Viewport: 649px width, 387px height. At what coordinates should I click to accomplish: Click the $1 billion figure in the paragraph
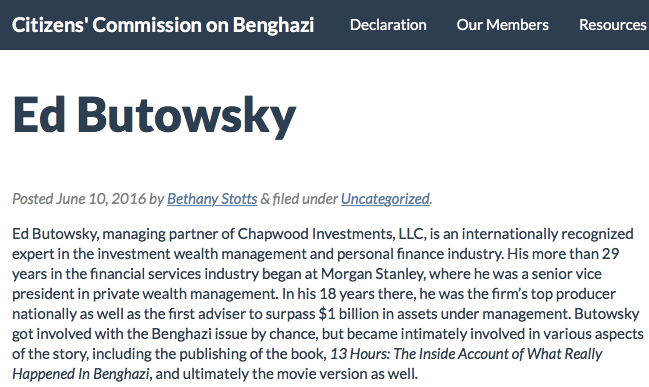[x=349, y=314]
